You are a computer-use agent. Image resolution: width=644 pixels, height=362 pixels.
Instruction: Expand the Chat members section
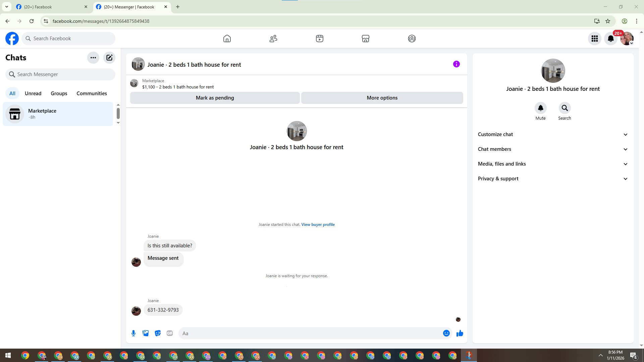pos(553,149)
